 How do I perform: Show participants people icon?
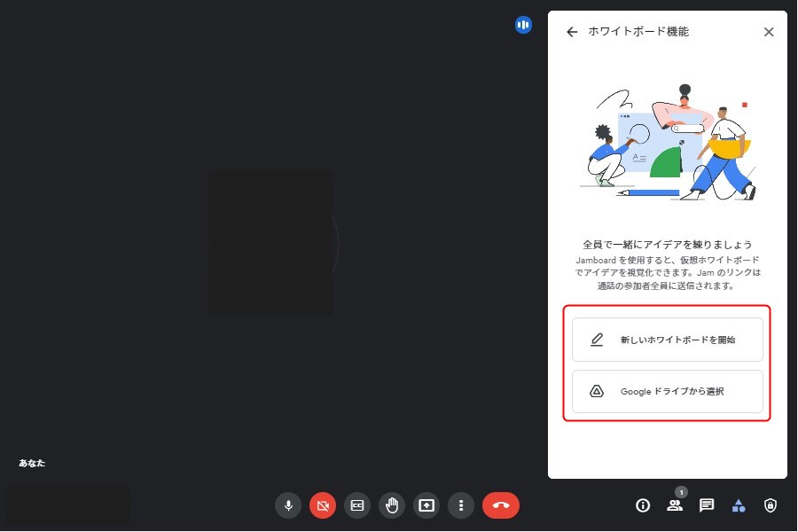tap(675, 505)
